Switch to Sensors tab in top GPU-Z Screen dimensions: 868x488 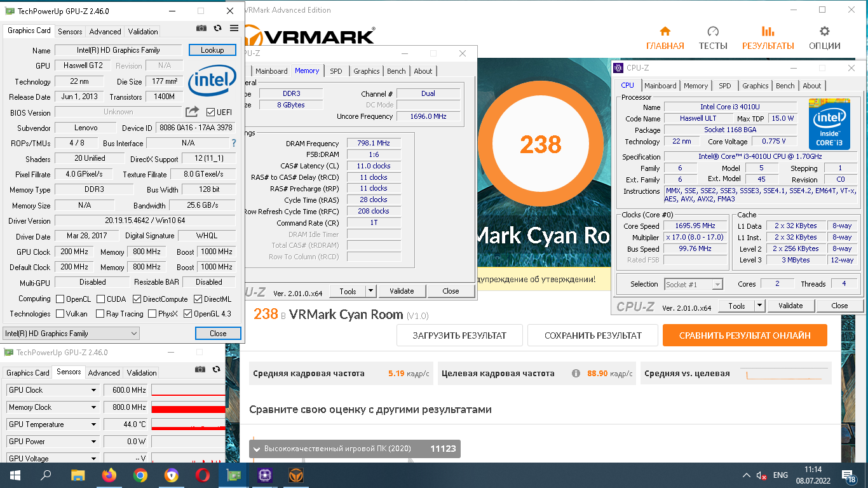[70, 32]
